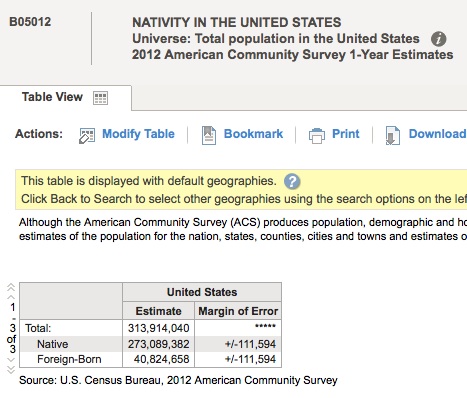Screen dimensions: 467x398
Task: Click the Bookmark page icon
Action: [x=209, y=135]
